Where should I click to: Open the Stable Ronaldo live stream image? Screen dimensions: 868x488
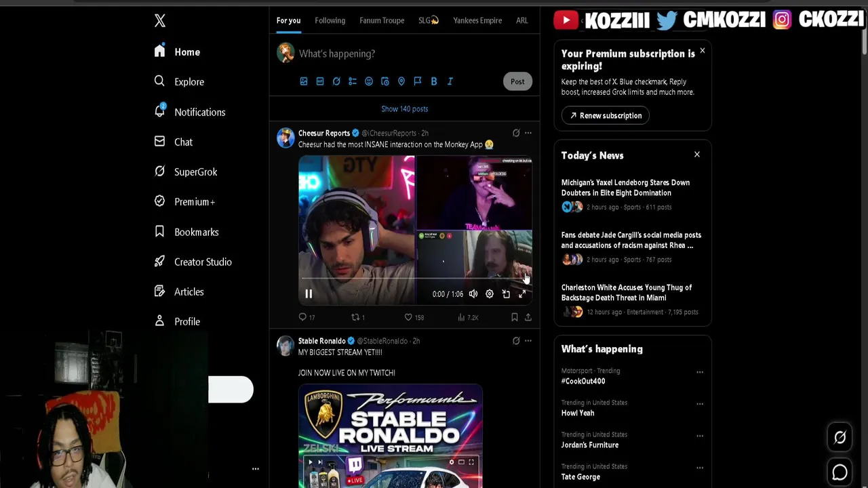pyautogui.click(x=391, y=436)
